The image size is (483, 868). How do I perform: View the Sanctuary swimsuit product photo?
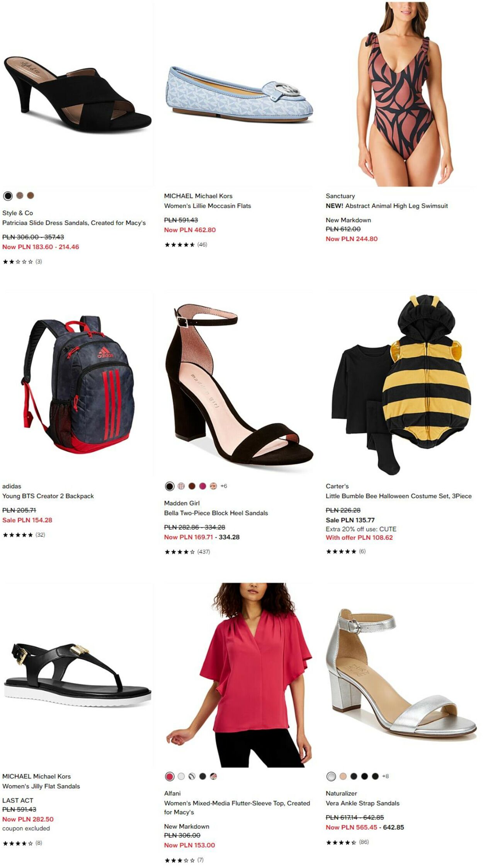tap(401, 94)
